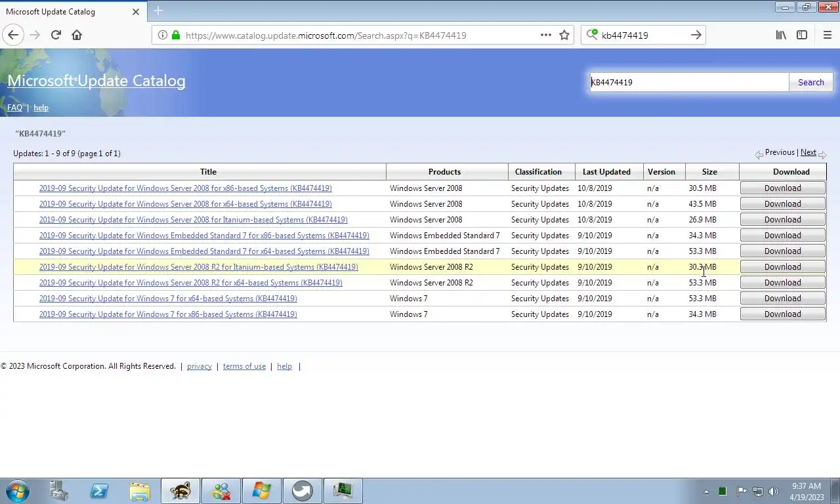Go back using the browser back arrow
840x504 pixels.
pyautogui.click(x=13, y=35)
